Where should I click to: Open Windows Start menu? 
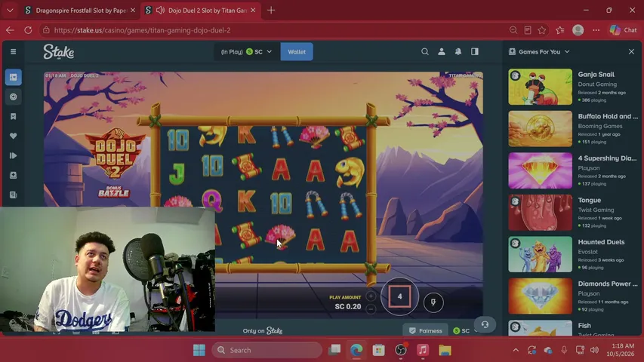[199, 350]
